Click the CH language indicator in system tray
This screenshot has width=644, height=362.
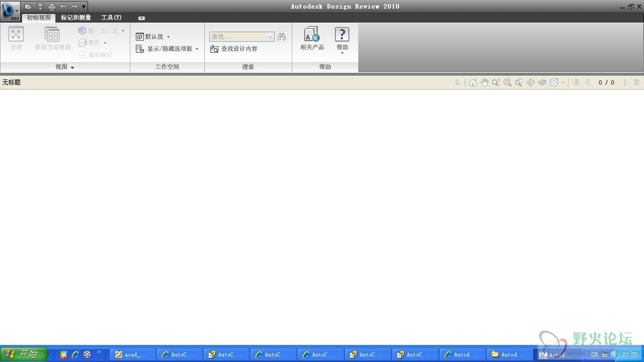595,354
